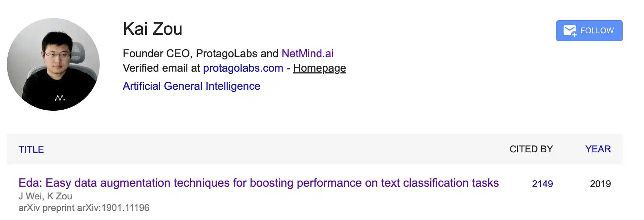Viewport: 644px width, 220px height.
Task: Click the FOLLOW button label
Action: pyautogui.click(x=597, y=31)
